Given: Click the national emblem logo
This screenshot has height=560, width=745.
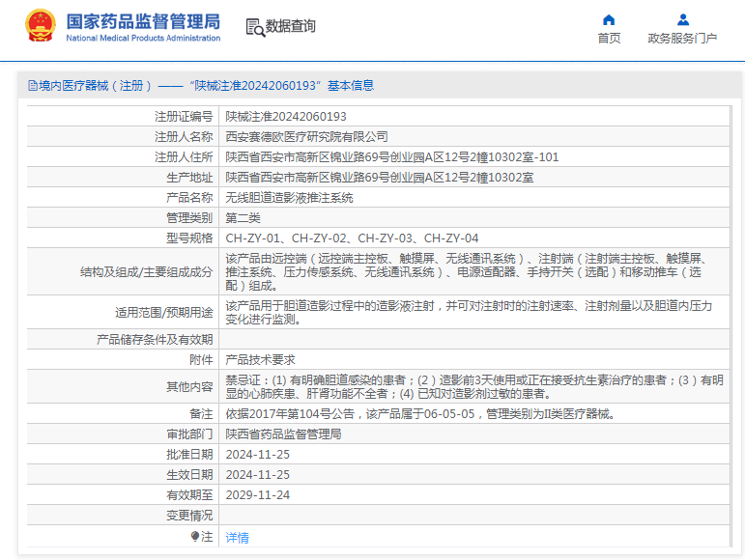Looking at the screenshot, I should [41, 26].
